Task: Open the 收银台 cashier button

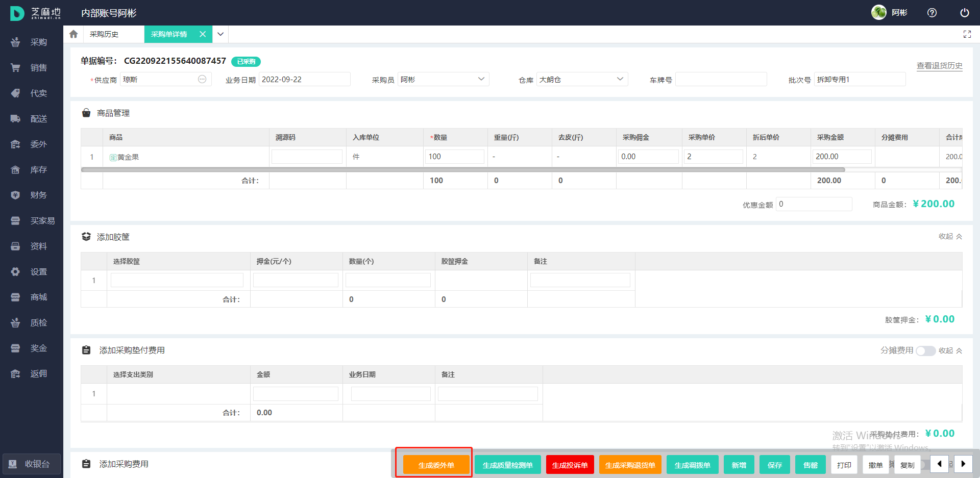Action: click(x=32, y=464)
